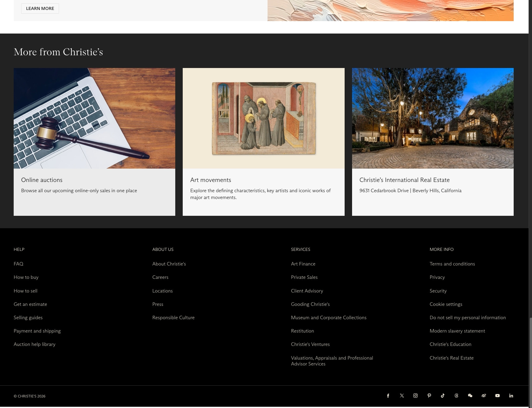Open Modern slavery statement link
Image resolution: width=532 pixels, height=408 pixels.
pos(457,331)
